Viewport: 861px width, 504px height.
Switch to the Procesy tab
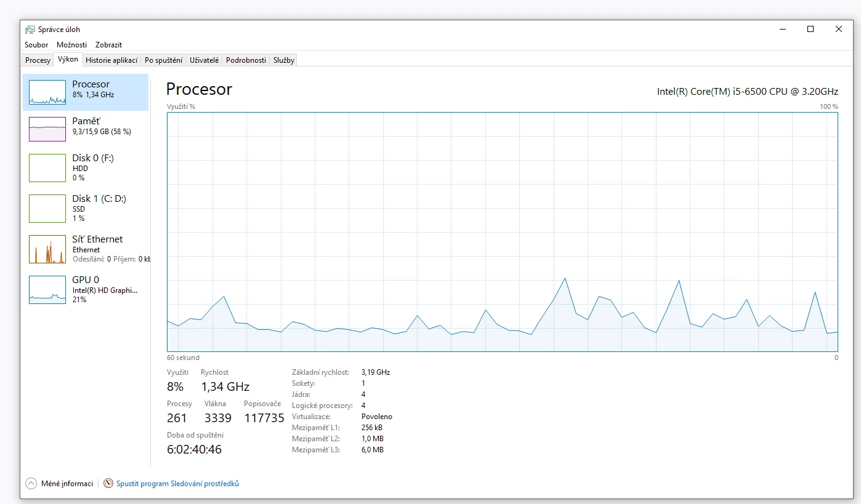tap(38, 60)
